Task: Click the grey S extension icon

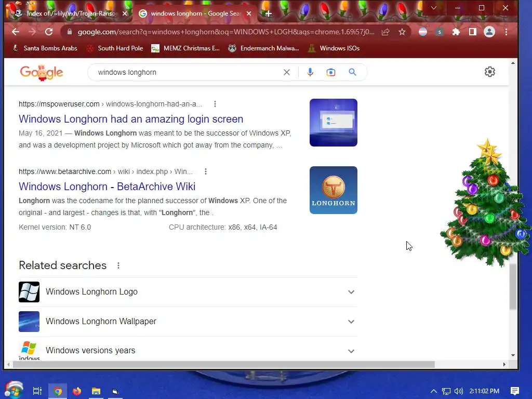Action: pyautogui.click(x=440, y=32)
